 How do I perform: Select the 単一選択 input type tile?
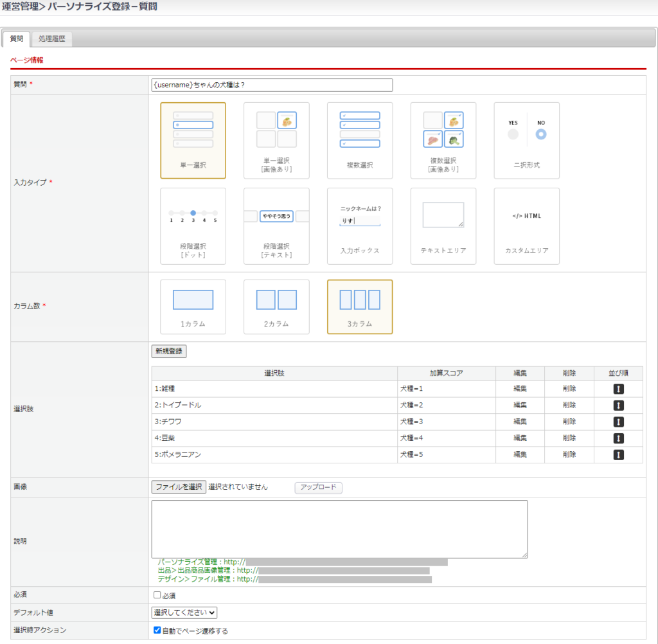point(193,140)
